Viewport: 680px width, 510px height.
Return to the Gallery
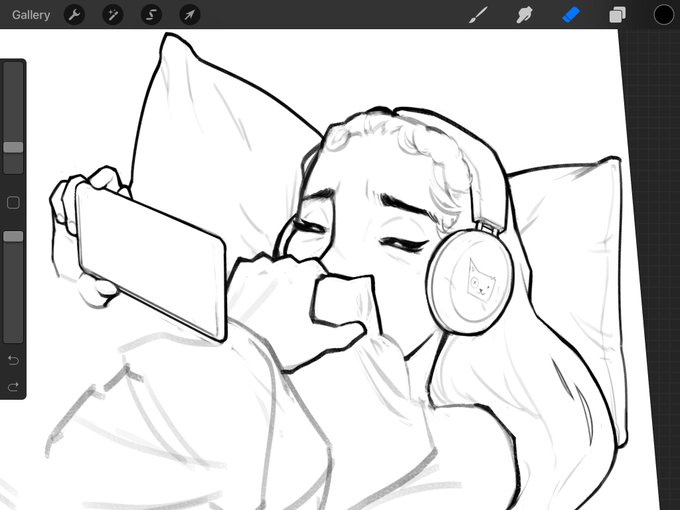[x=31, y=15]
